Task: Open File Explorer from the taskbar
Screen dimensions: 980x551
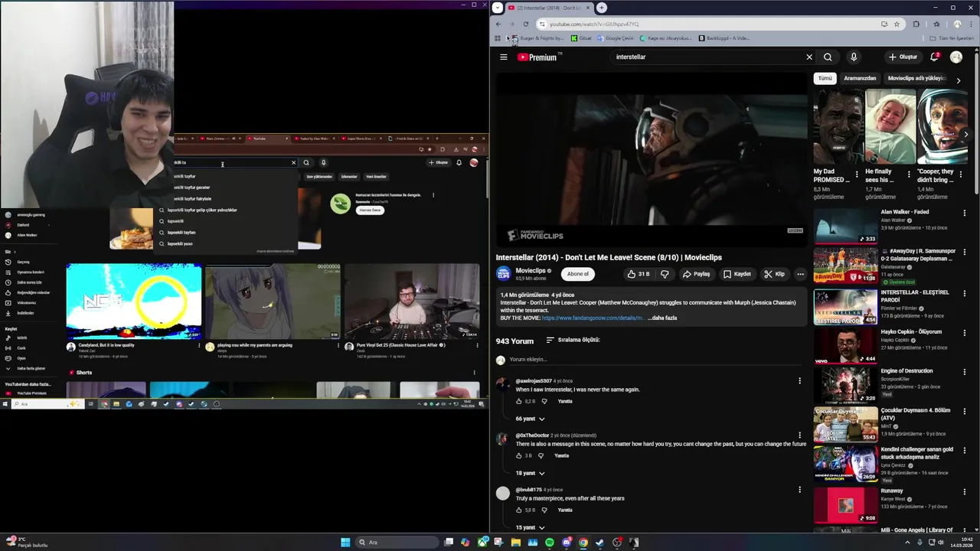Action: click(x=516, y=543)
